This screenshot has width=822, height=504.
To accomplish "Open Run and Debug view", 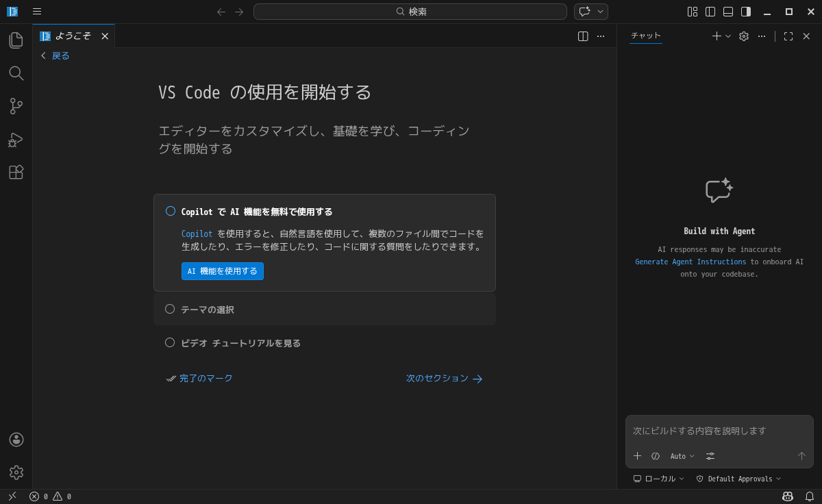I will pyautogui.click(x=16, y=139).
